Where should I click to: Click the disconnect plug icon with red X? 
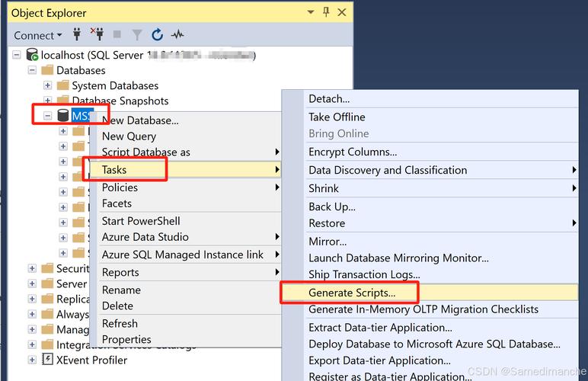[x=97, y=34]
